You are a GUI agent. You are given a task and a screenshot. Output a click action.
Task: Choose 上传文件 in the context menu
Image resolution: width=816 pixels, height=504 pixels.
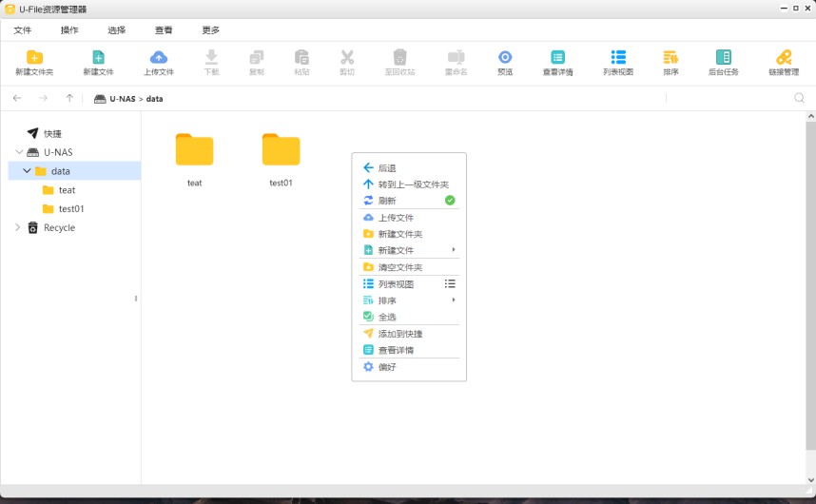pos(409,218)
